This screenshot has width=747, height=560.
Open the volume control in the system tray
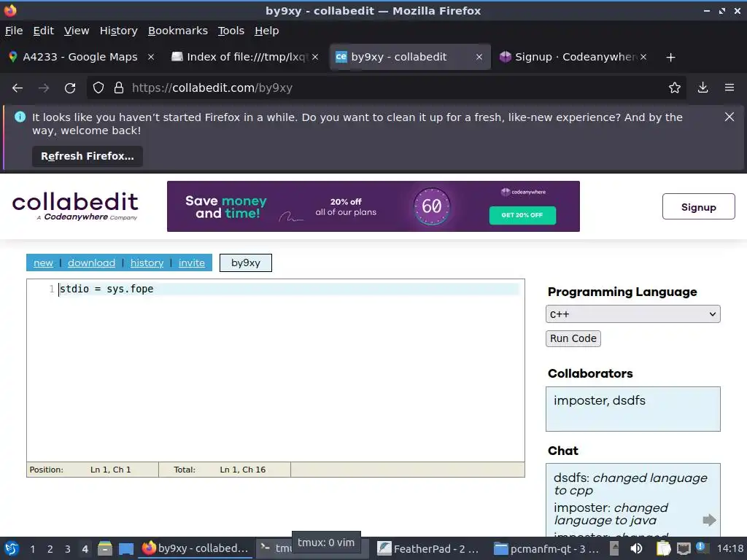pyautogui.click(x=636, y=548)
